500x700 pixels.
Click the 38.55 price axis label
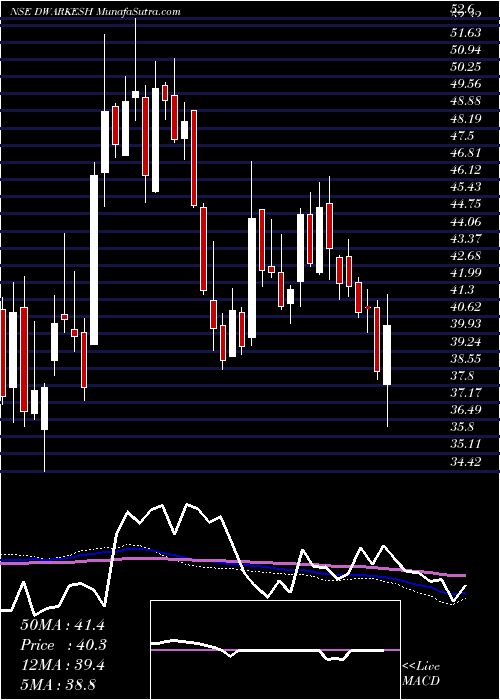(466, 359)
